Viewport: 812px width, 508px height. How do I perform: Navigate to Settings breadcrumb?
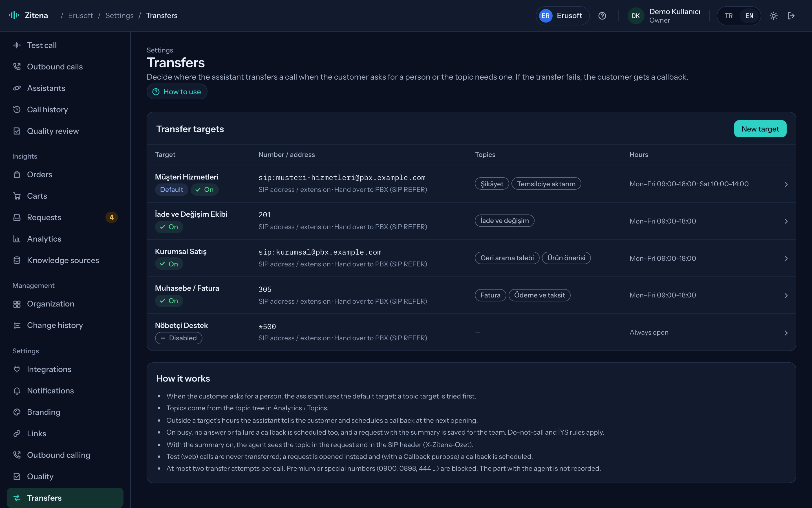120,16
